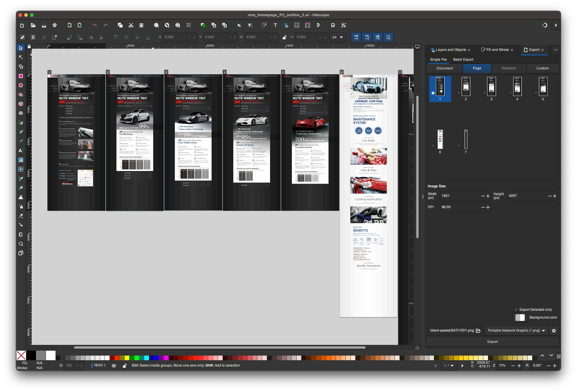This screenshot has height=392, width=577.
Task: Browse for export file location
Action: 478,331
